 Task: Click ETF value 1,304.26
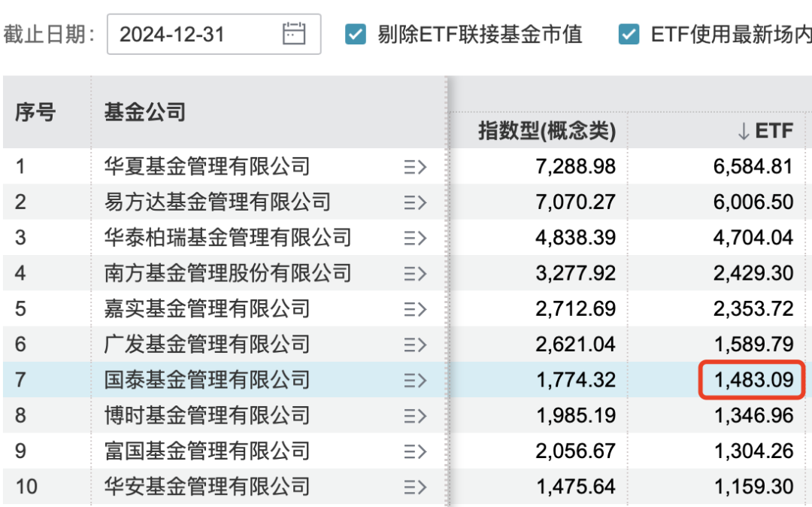point(753,451)
